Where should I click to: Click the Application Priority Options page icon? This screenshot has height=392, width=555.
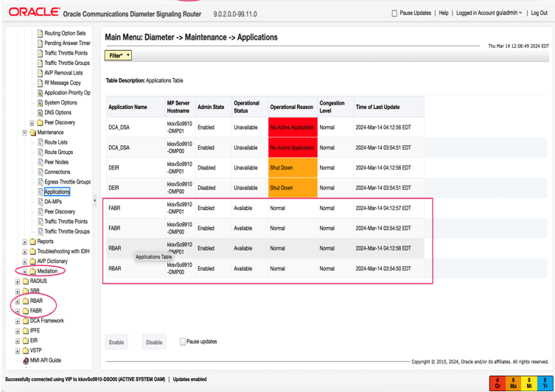point(40,93)
